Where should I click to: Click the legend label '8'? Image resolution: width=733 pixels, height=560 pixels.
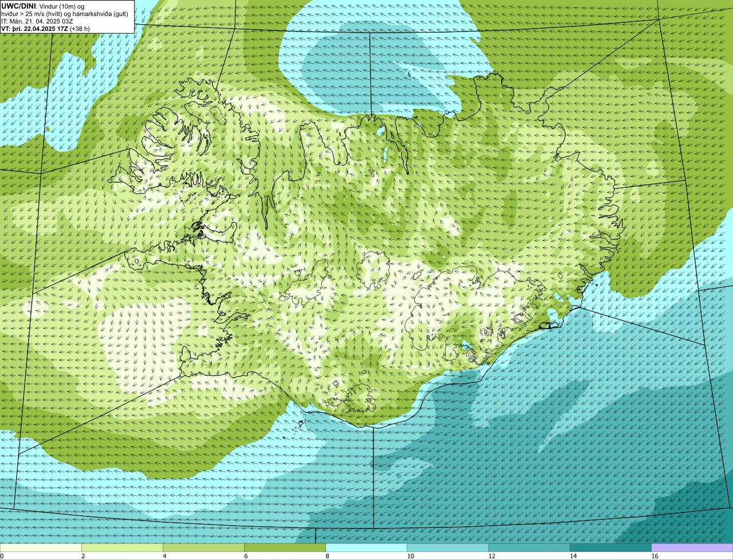(328, 556)
